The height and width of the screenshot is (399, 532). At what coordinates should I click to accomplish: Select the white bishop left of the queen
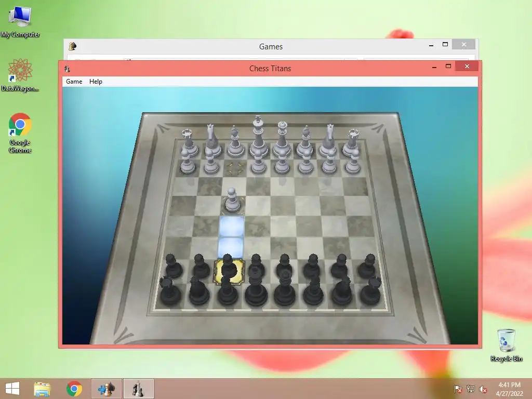click(x=235, y=141)
